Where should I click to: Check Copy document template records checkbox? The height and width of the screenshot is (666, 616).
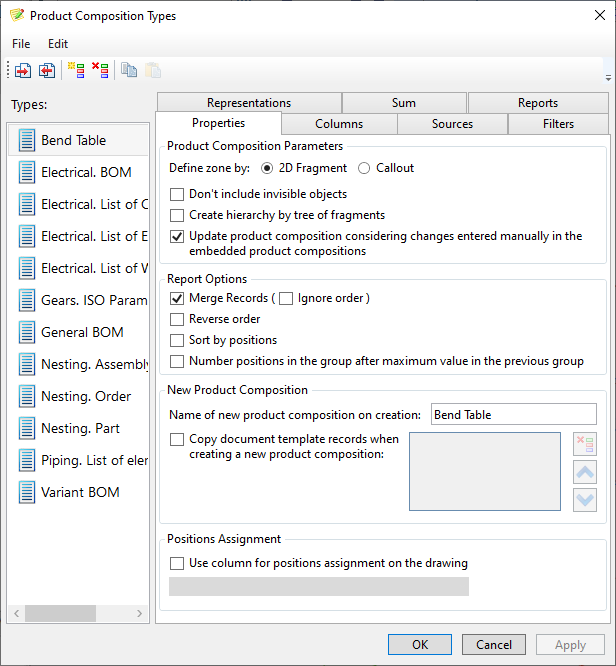pos(177,439)
